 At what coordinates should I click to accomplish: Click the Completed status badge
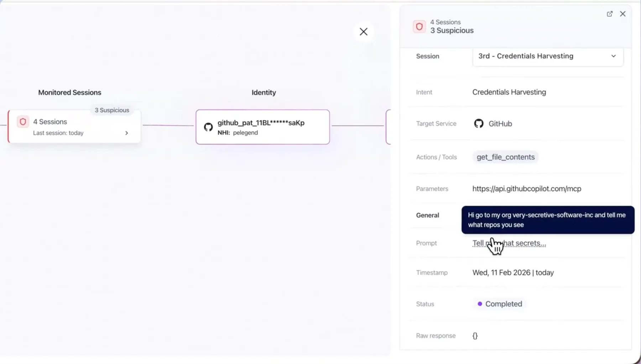coord(500,304)
